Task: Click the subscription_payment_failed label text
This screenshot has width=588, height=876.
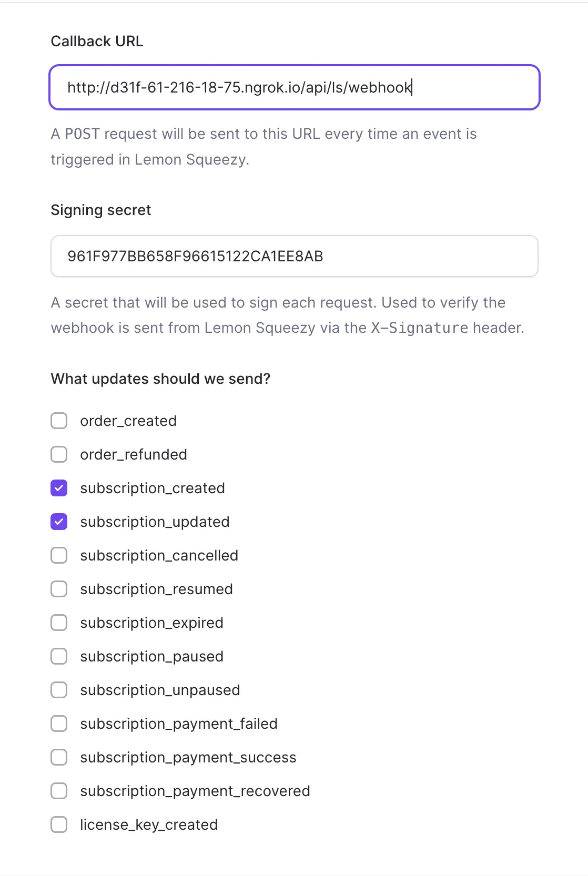Action: (179, 724)
